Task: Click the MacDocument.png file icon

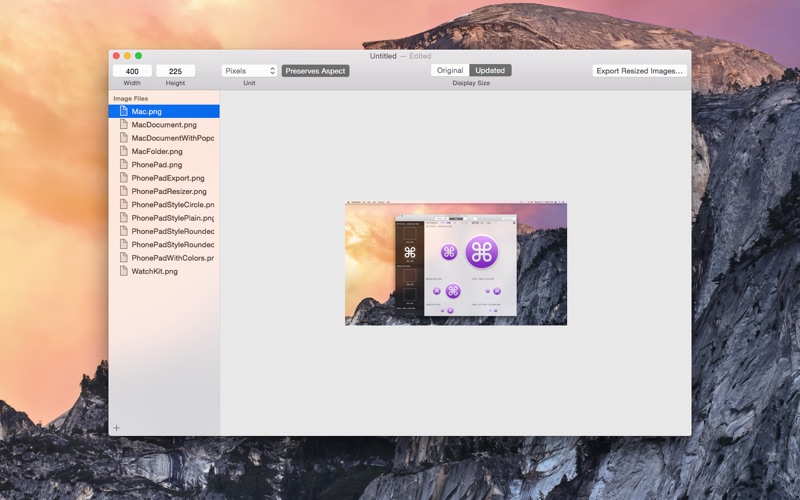Action: coord(123,124)
